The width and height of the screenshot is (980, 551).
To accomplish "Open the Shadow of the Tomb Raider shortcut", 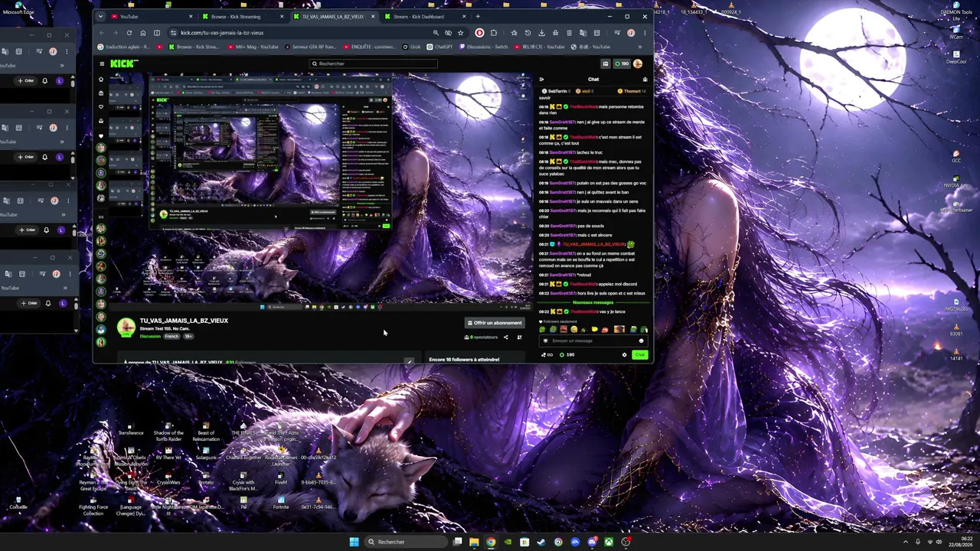I will click(168, 430).
